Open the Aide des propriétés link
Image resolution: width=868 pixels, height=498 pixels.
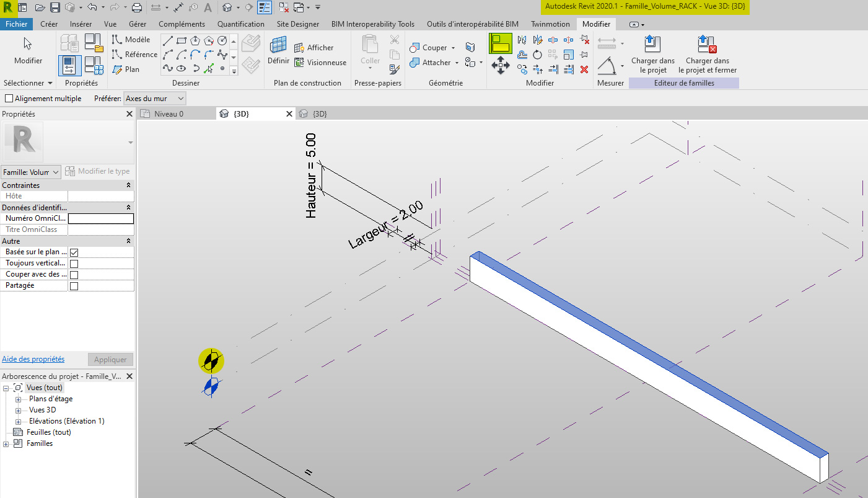point(33,358)
